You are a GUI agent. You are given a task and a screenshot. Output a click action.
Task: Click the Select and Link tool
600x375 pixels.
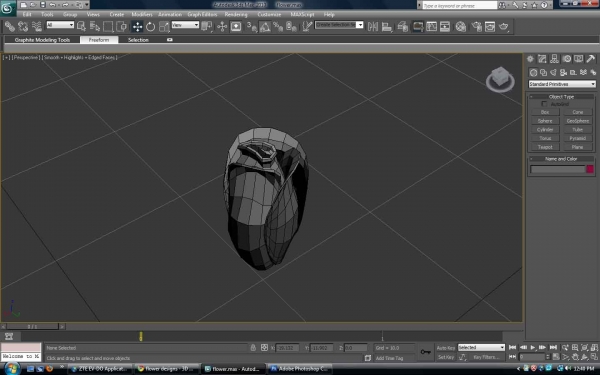tap(10, 26)
